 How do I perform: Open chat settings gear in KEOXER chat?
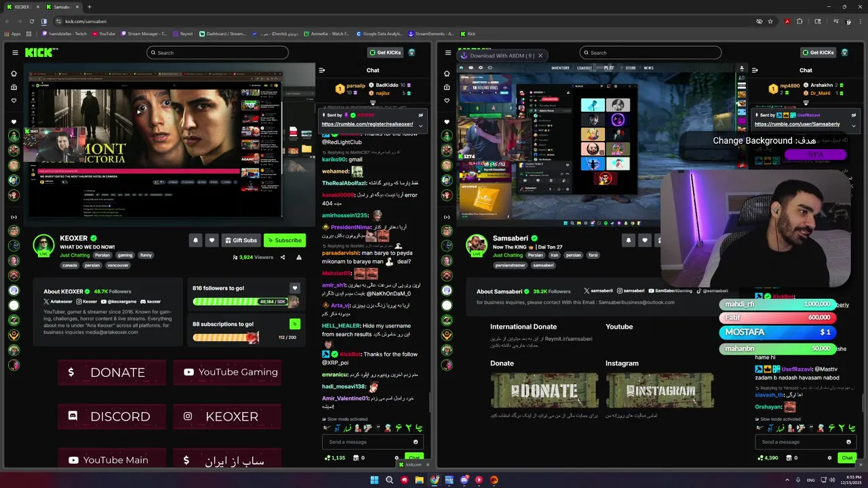click(397, 458)
